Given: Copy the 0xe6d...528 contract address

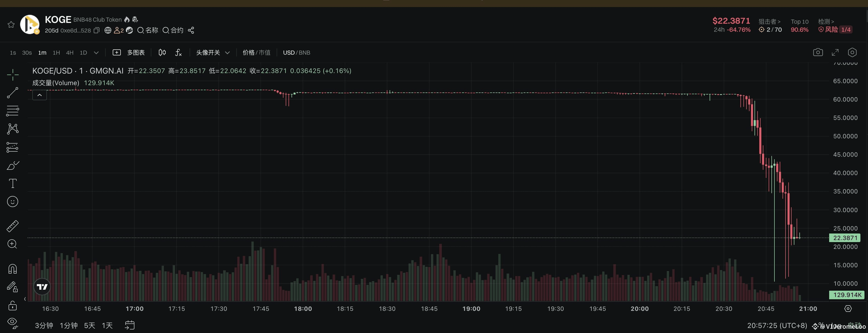Looking at the screenshot, I should click(96, 30).
